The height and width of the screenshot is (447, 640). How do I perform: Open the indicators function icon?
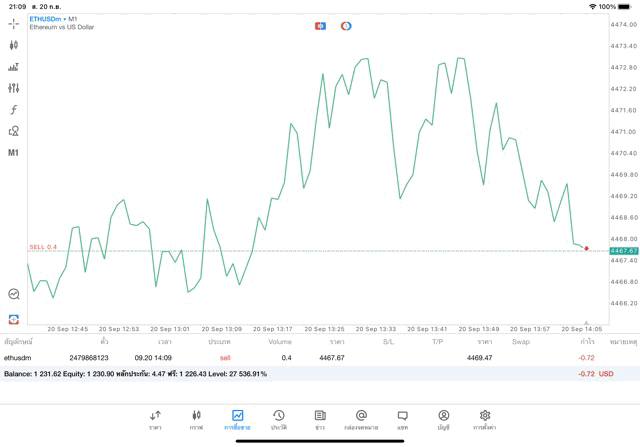[13, 110]
